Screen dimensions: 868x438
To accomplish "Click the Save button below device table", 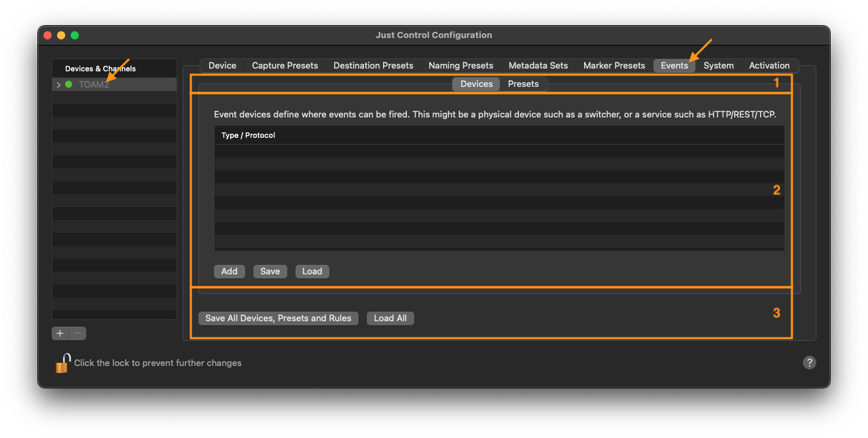I will [x=270, y=272].
